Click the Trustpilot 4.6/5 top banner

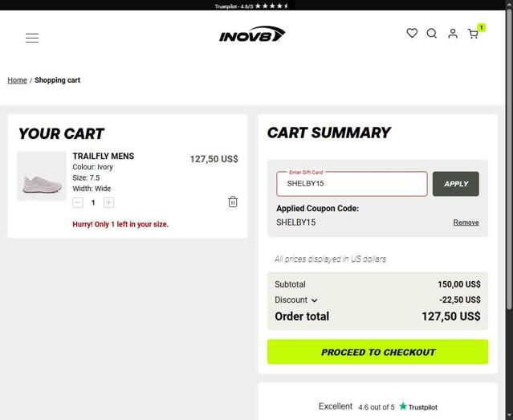(251, 6)
